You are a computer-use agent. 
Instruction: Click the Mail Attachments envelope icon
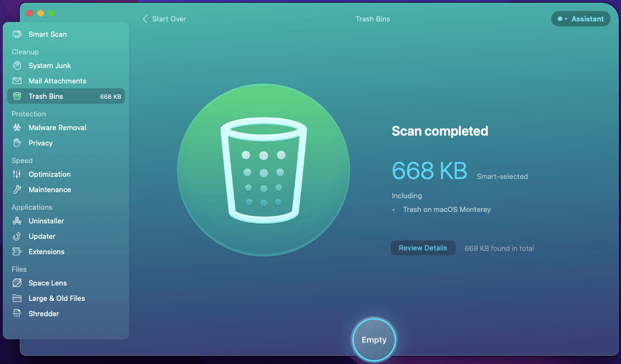[17, 81]
